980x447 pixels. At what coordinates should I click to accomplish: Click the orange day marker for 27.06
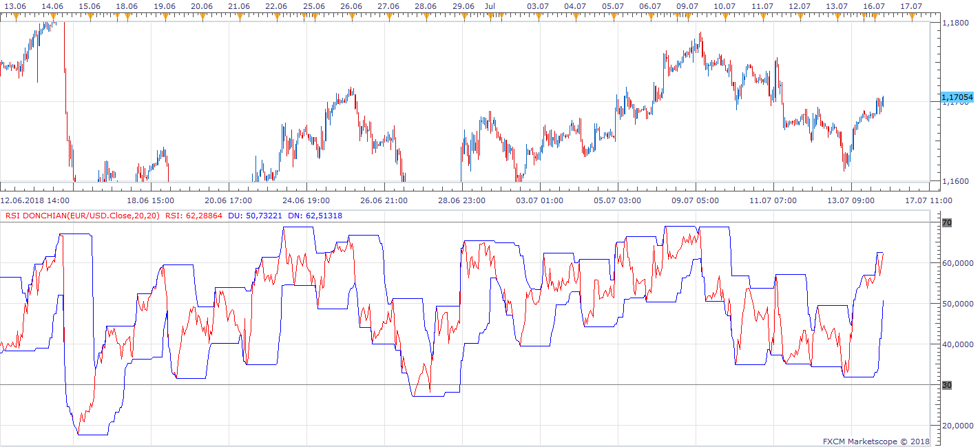[x=388, y=17]
